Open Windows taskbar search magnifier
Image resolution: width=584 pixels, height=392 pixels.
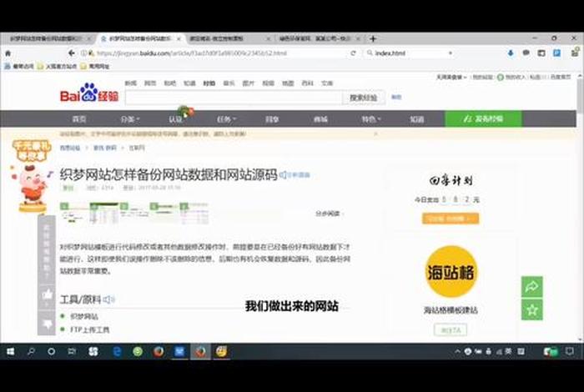click(31, 351)
